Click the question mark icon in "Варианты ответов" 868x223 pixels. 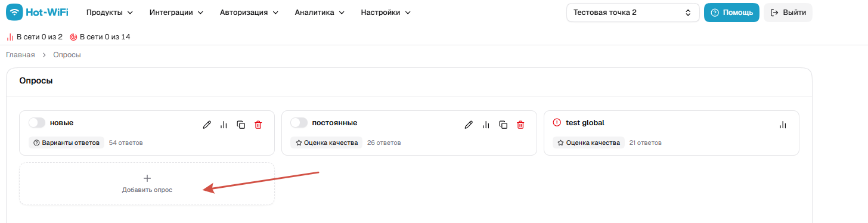click(36, 143)
